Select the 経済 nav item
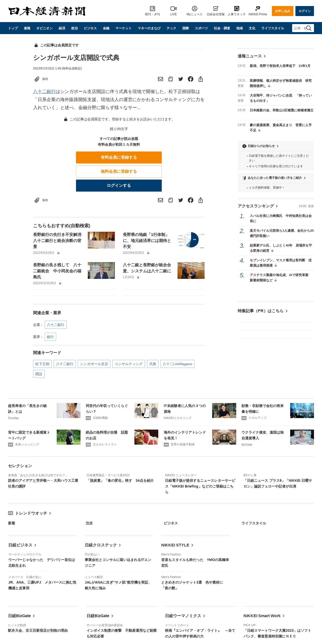This screenshot has height=644, width=322. click(62, 28)
